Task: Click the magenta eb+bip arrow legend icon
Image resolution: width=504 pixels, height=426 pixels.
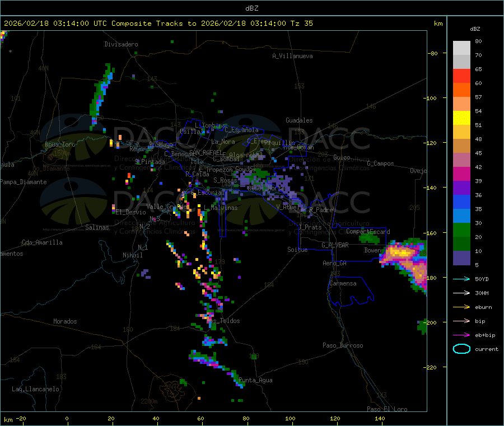Action: pyautogui.click(x=461, y=335)
